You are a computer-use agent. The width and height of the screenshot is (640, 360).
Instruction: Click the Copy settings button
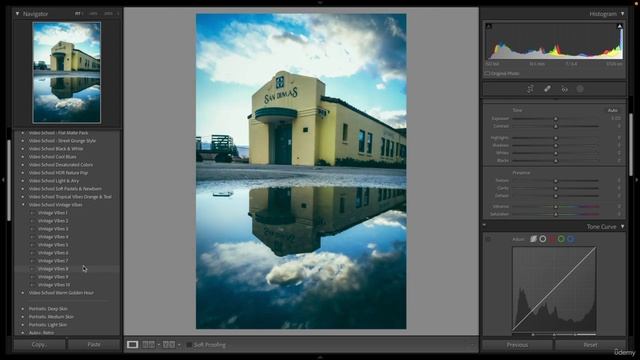(x=39, y=344)
